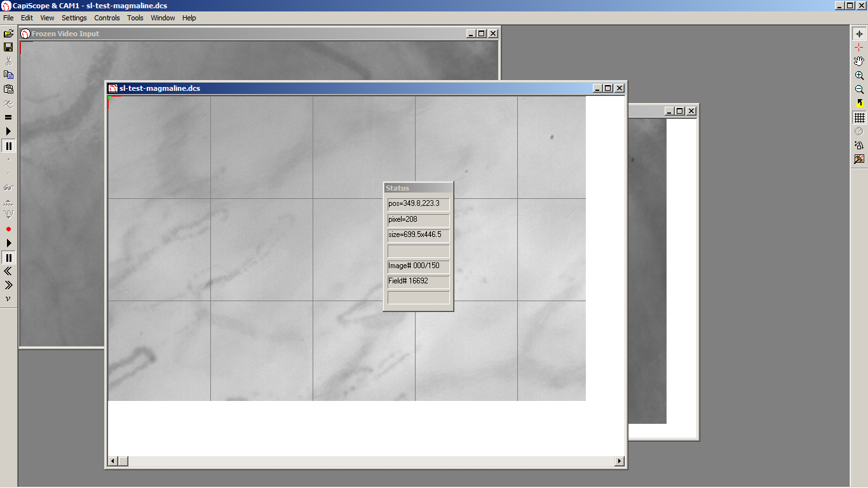Click the horizontal scrollbar left arrow
The image size is (868, 488).
click(113, 461)
